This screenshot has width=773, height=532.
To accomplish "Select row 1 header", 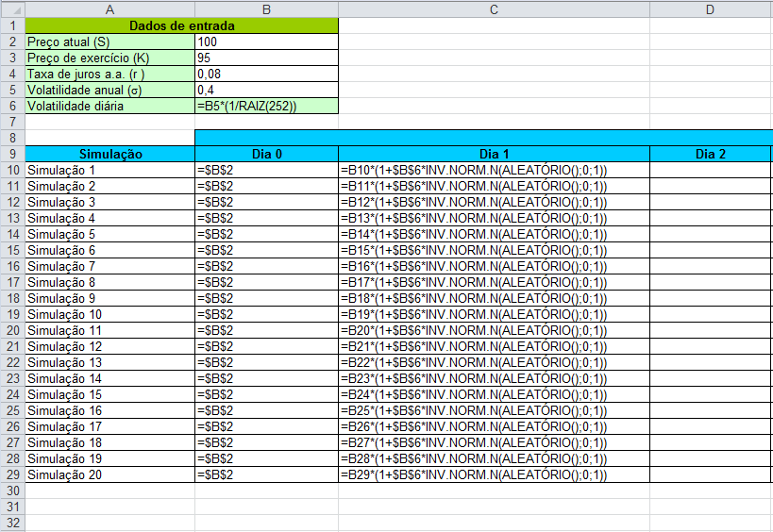I will (12, 25).
